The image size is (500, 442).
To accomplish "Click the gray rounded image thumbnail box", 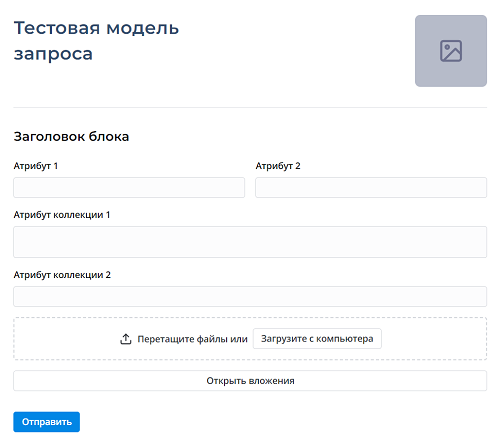I will click(451, 51).
